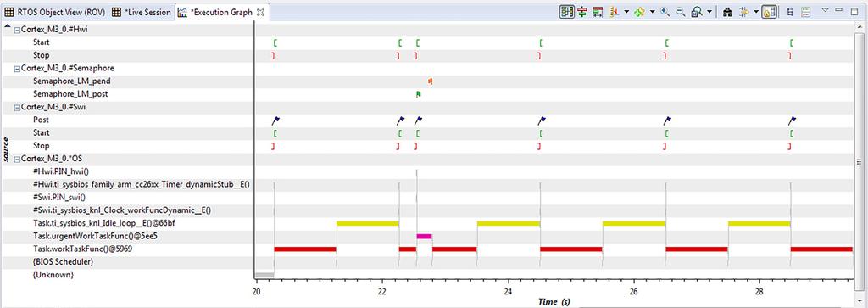
Task: Close the Execution Graph tab
Action: 262,12
